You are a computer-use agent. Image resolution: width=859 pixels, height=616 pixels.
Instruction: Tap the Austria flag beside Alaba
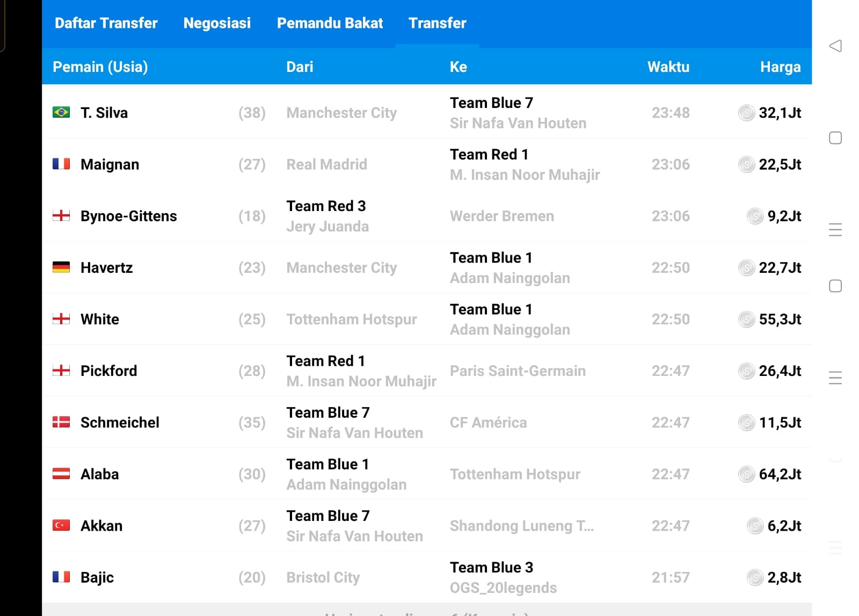tap(61, 474)
